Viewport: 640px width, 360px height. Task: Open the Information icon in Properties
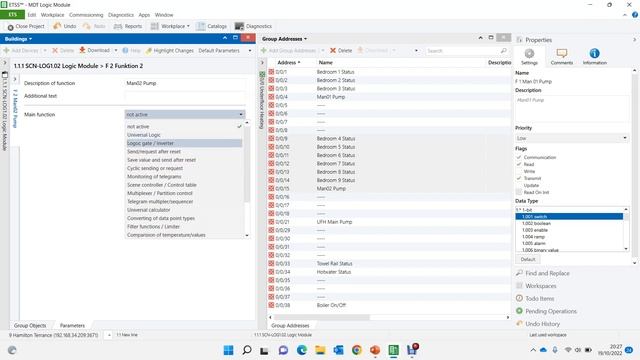(x=594, y=53)
